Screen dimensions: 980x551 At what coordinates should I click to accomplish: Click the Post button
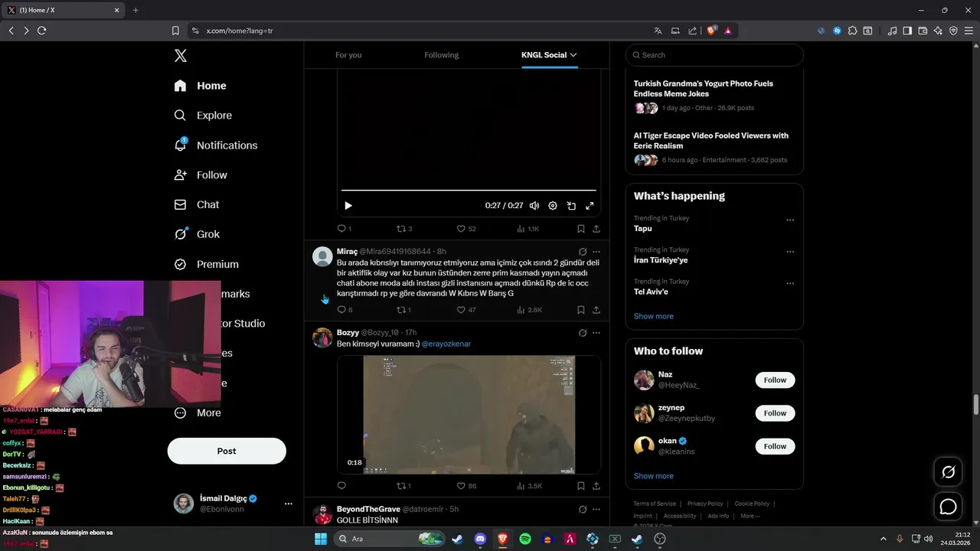(227, 451)
